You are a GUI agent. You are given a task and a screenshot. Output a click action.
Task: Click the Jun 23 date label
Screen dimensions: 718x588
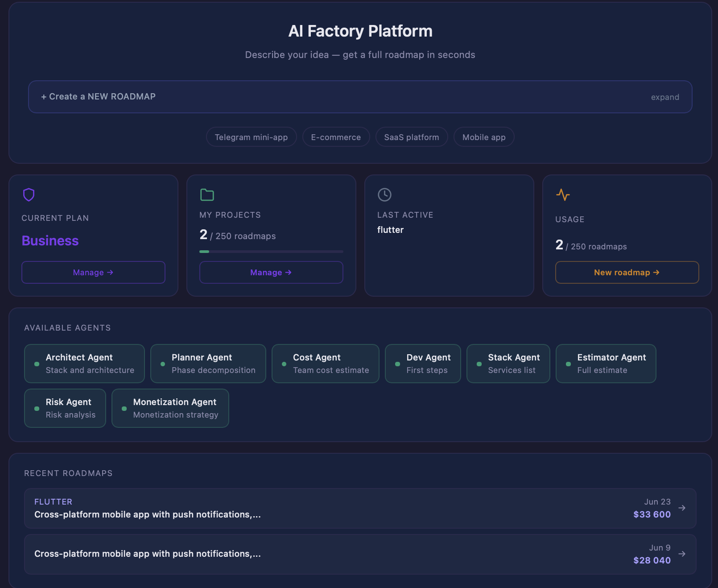[657, 502]
